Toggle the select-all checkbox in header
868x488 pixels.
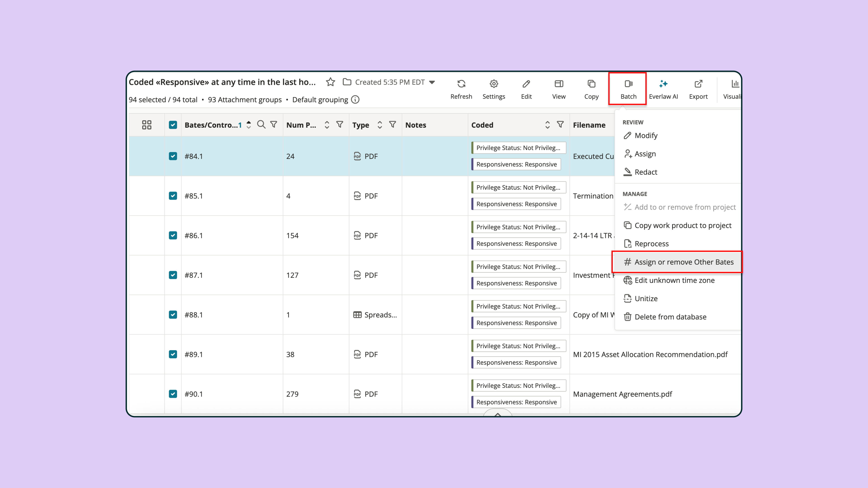click(x=173, y=125)
